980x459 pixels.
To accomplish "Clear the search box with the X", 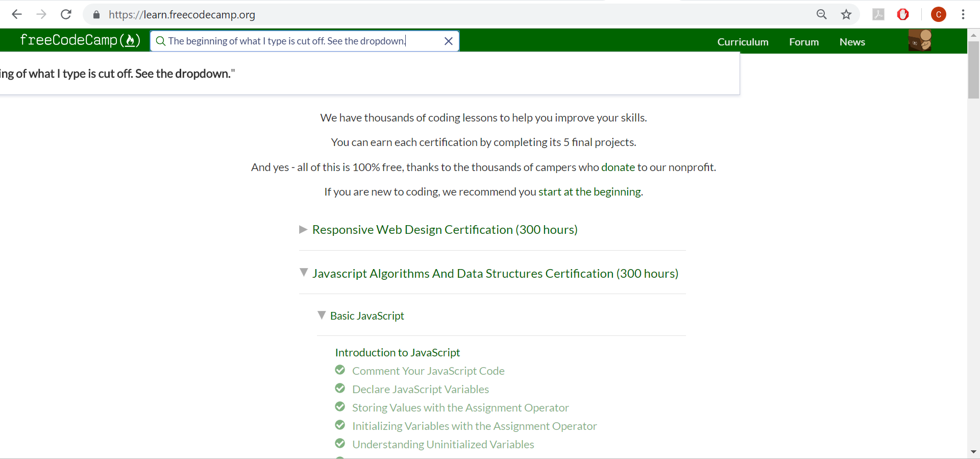I will pyautogui.click(x=449, y=41).
